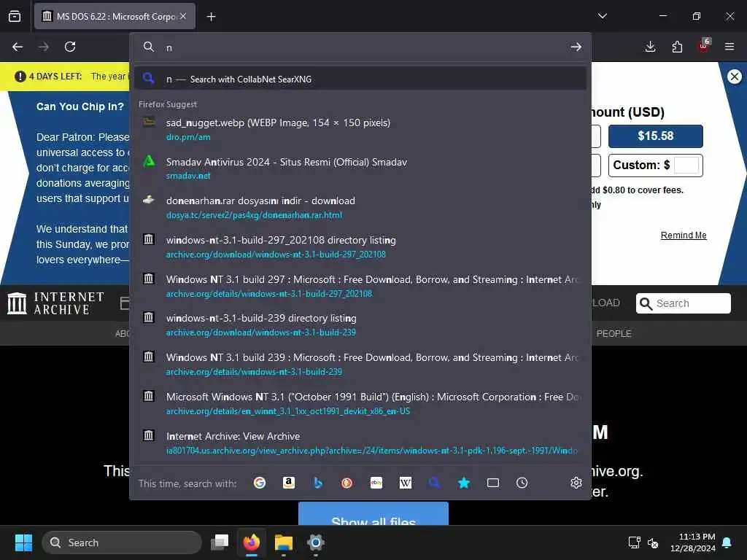Open Task View on the taskbar
Viewport: 747px width, 560px height.
tap(220, 542)
